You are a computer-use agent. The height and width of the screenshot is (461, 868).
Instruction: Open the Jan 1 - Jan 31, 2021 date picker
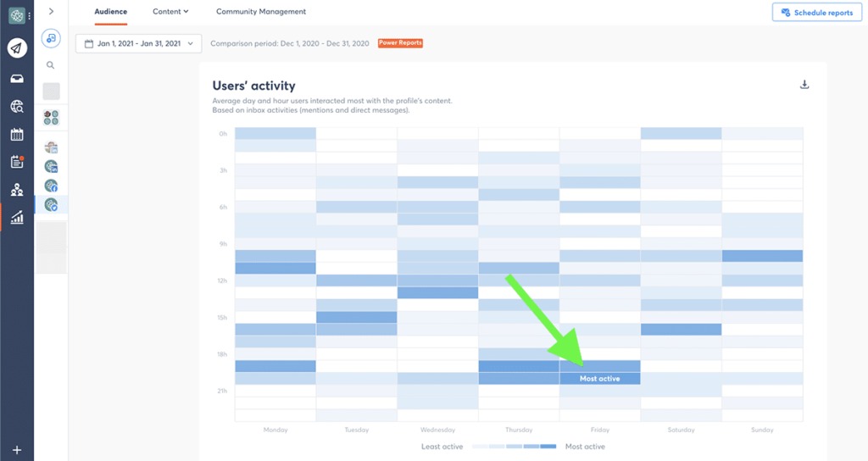pyautogui.click(x=138, y=43)
